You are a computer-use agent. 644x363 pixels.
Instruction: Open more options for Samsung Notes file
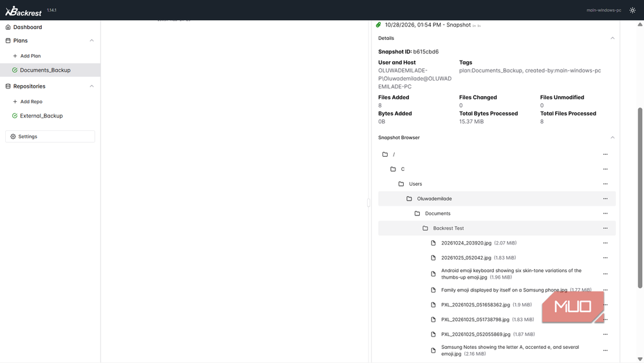click(605, 351)
